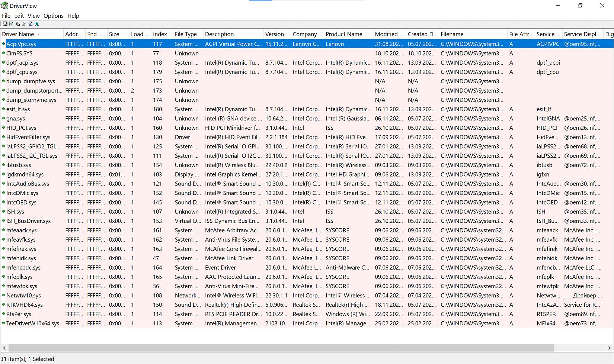Click the green icon beside gna.sys

[3, 118]
